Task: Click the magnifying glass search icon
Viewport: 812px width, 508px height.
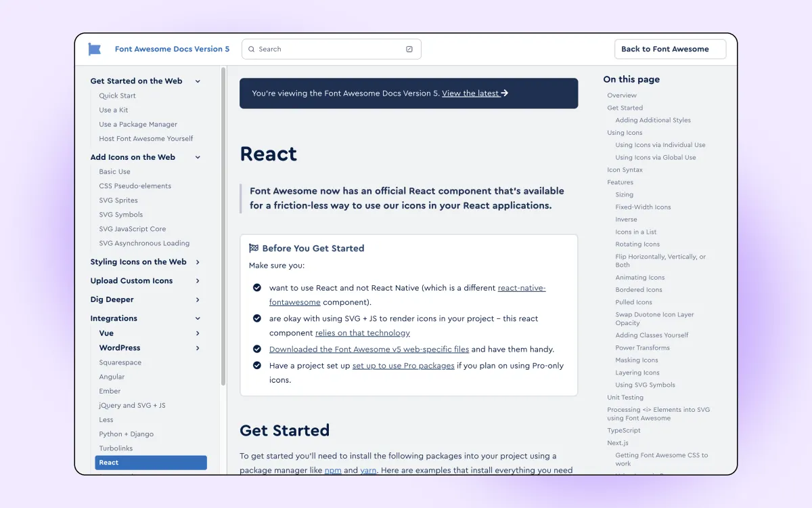Action: coord(251,49)
